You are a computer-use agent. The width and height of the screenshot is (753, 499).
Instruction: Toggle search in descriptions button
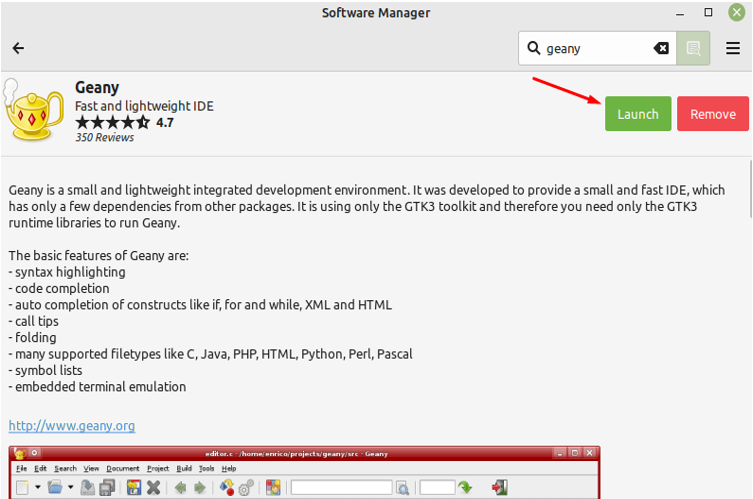click(693, 48)
